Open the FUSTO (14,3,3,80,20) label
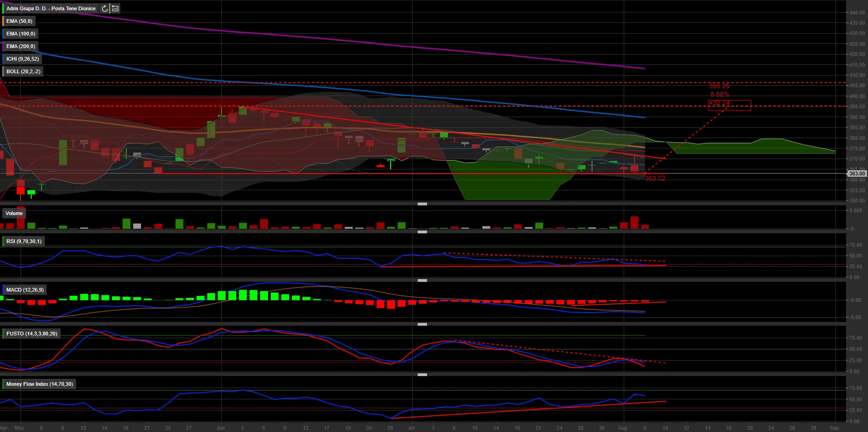Screen dimensions: 868x432 pyautogui.click(x=32, y=334)
